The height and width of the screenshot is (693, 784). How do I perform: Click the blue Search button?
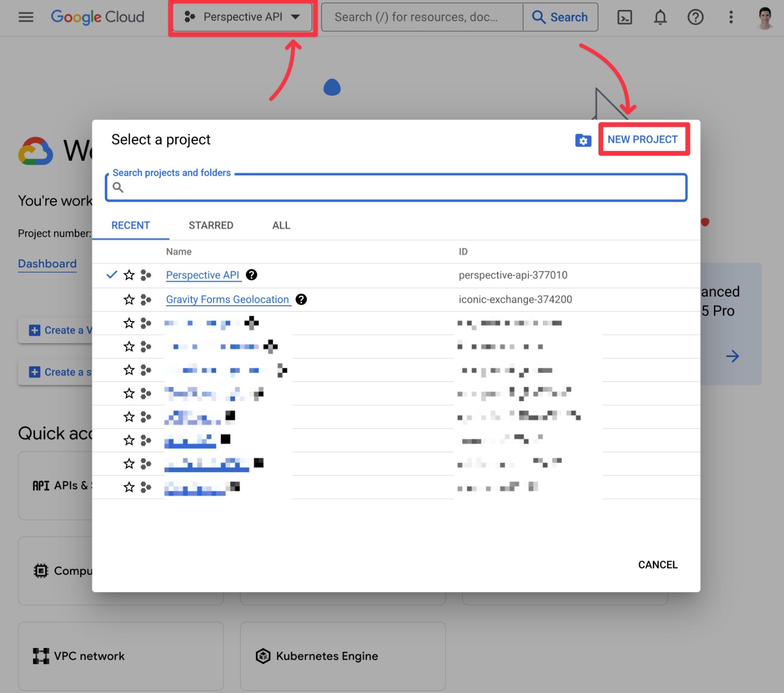(x=560, y=17)
